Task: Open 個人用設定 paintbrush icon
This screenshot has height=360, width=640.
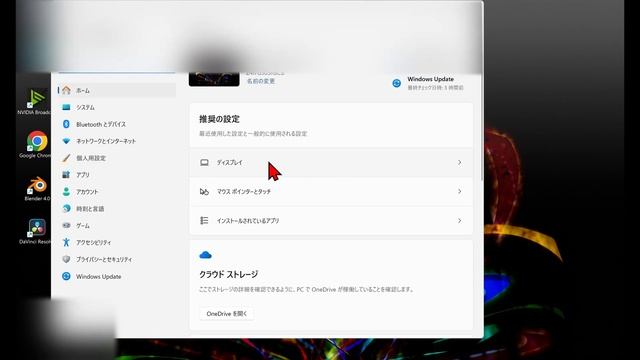Action: point(66,158)
